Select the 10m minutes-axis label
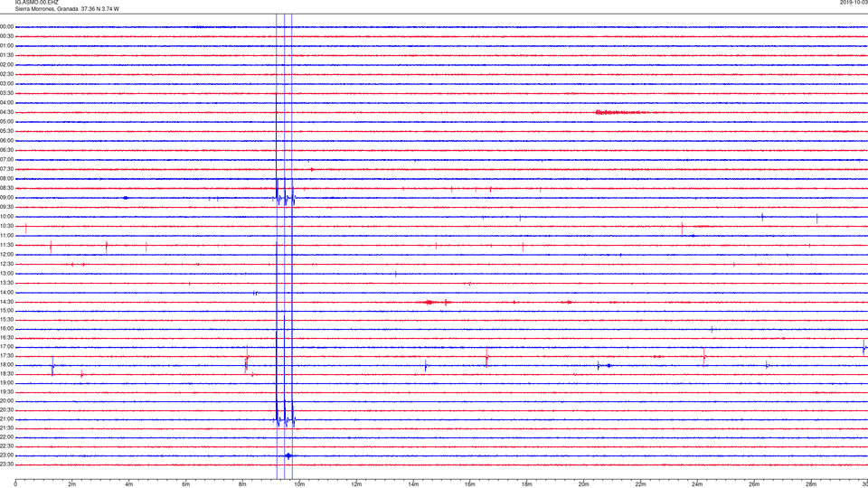This screenshot has height=488, width=868. point(299,484)
